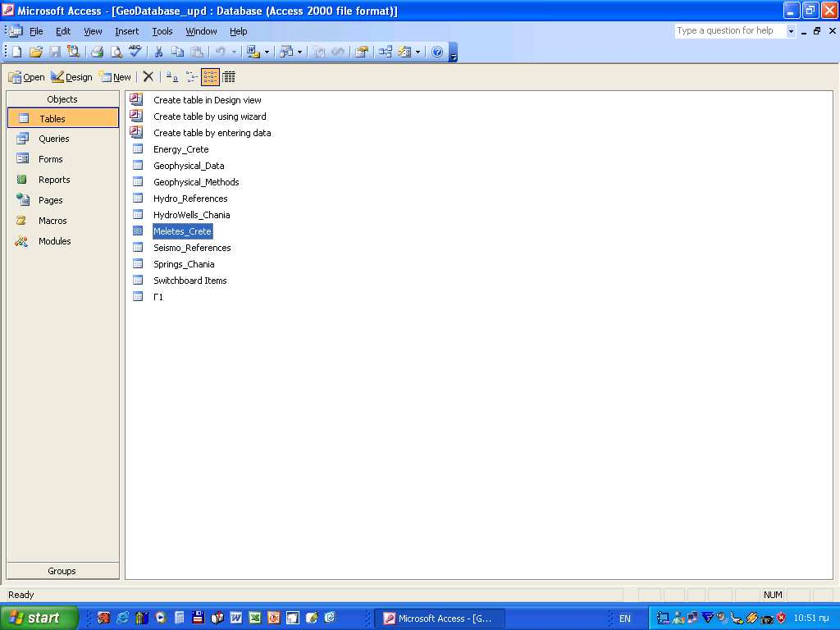Select the Springs_Chania table

(184, 265)
